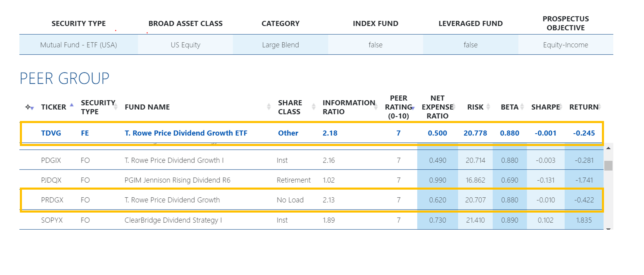Click return value 1.835
644x275 pixels.
tap(584, 220)
